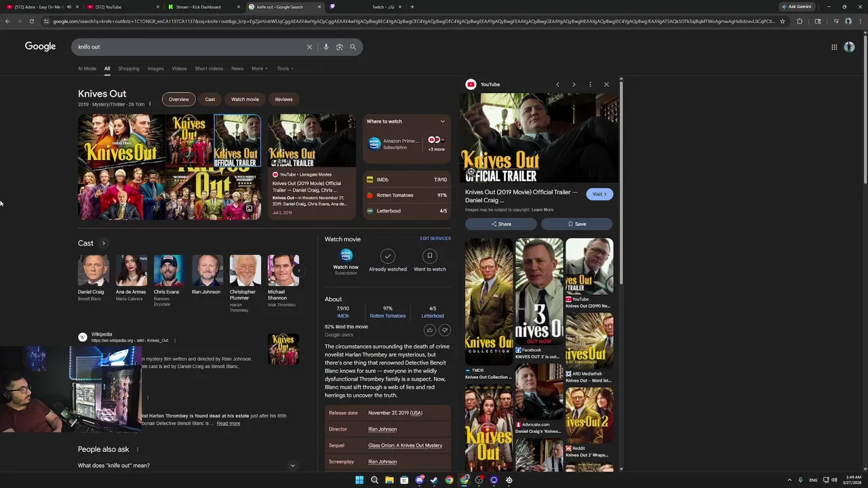Image resolution: width=868 pixels, height=488 pixels.
Task: Add Knives Out to Want to watch
Action: (430, 260)
